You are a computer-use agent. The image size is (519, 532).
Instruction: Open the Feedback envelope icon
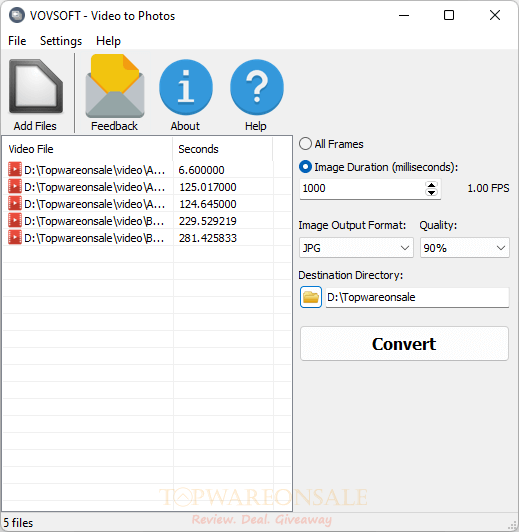tap(115, 86)
